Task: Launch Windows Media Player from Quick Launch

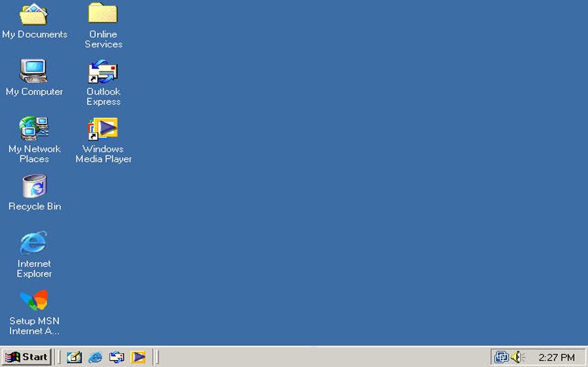Action: (x=138, y=357)
